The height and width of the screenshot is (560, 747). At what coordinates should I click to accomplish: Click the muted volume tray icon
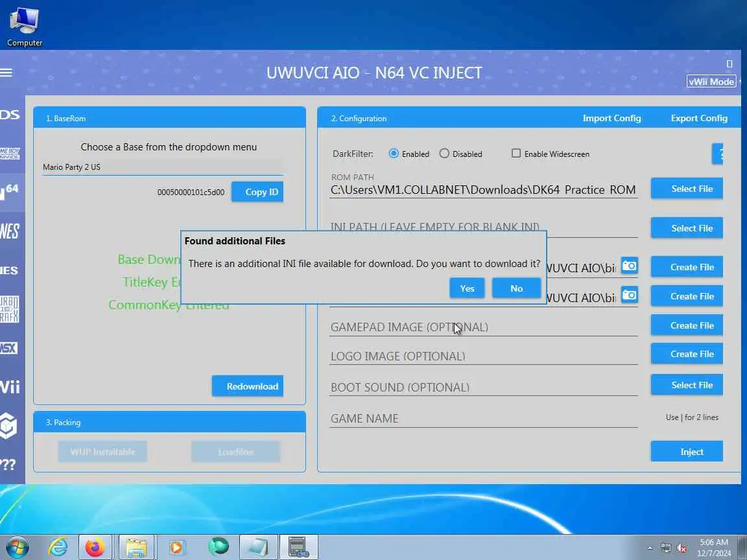(682, 548)
